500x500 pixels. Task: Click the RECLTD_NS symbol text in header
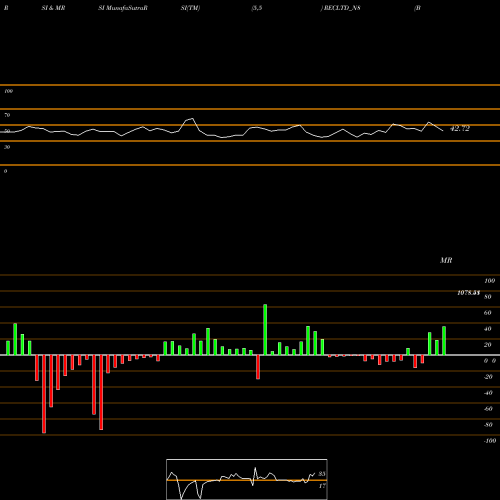pyautogui.click(x=342, y=8)
